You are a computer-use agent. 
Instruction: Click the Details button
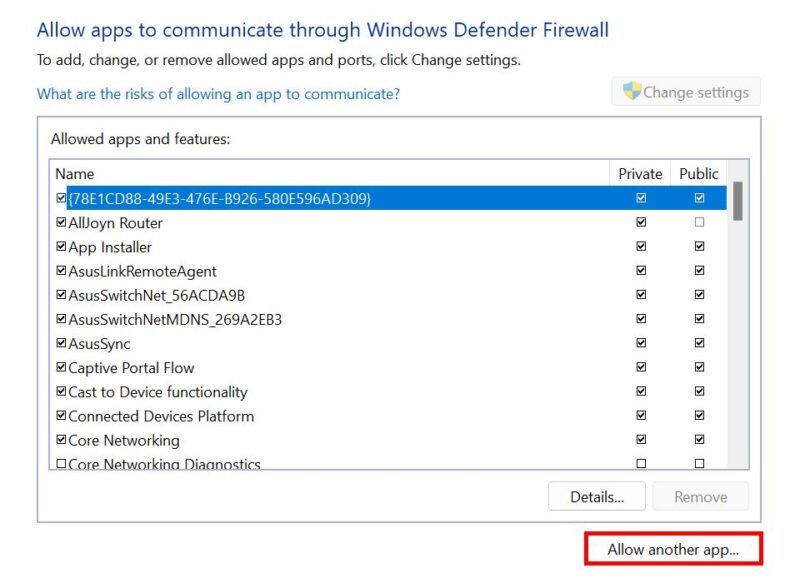tap(597, 496)
